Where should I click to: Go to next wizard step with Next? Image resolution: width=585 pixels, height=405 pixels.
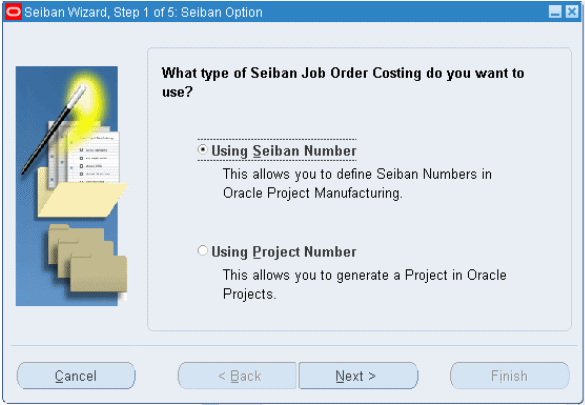(x=358, y=376)
